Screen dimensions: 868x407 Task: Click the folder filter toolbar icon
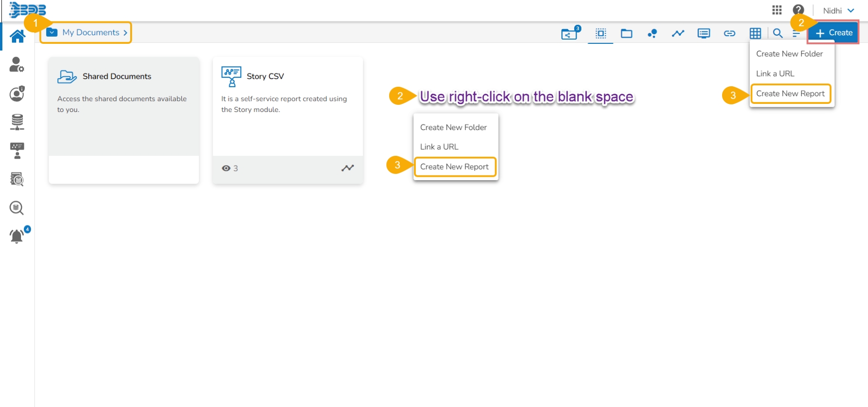[x=626, y=33]
